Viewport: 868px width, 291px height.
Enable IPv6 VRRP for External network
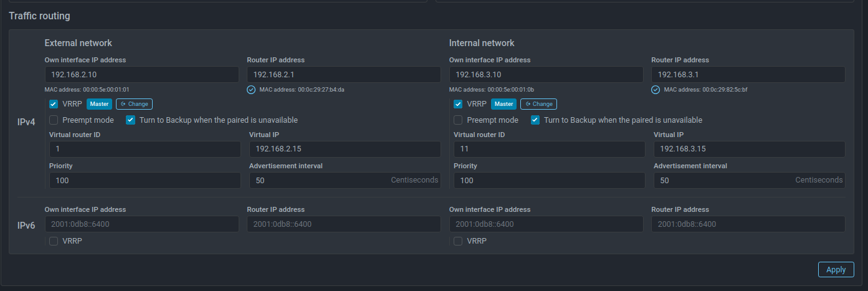pos(54,241)
